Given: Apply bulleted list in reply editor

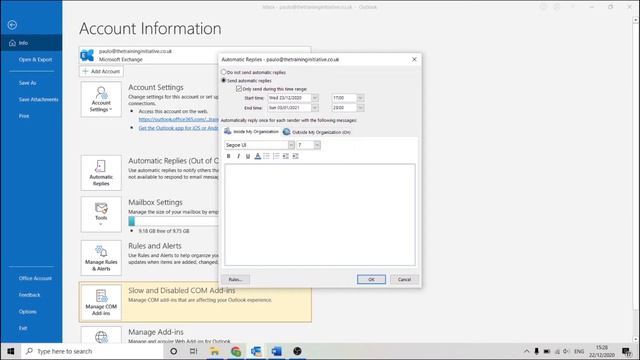Looking at the screenshot, I should [267, 156].
